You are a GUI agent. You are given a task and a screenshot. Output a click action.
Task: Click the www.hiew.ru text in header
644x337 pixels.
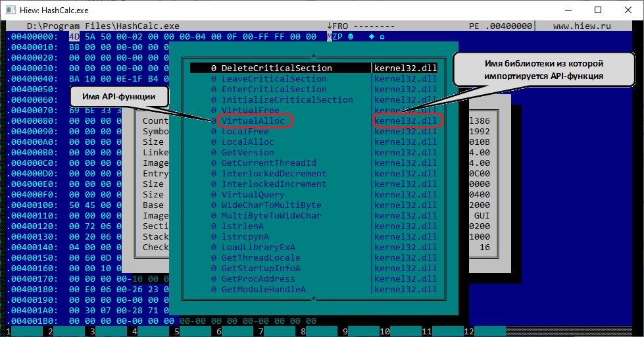pos(582,26)
